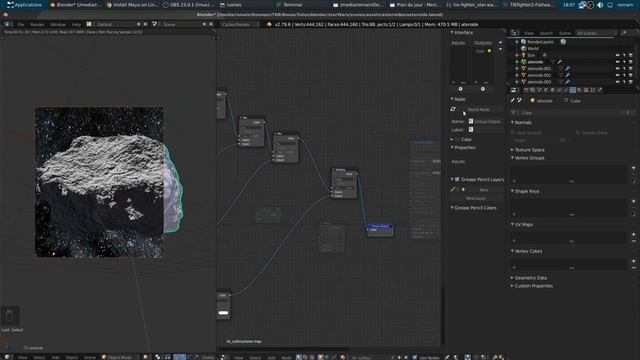Open the Scene properties tab icon

(539, 90)
